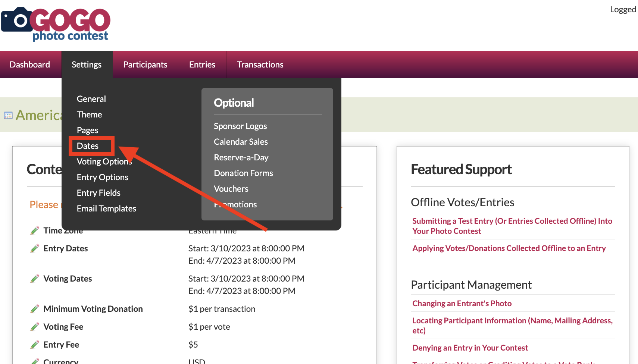This screenshot has width=638, height=364.
Task: Edit Minimum Voting Donation via pencil icon
Action: [35, 309]
